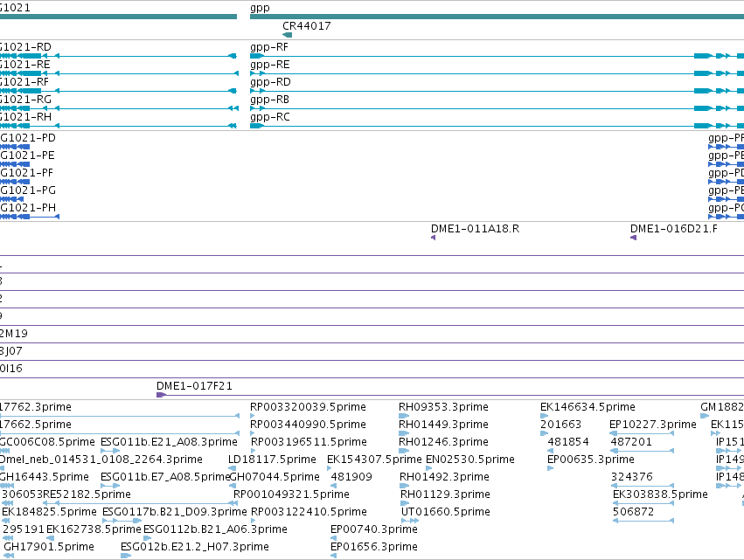Select the GH07044.5prime EST label
The height and width of the screenshot is (560, 744).
(275, 478)
